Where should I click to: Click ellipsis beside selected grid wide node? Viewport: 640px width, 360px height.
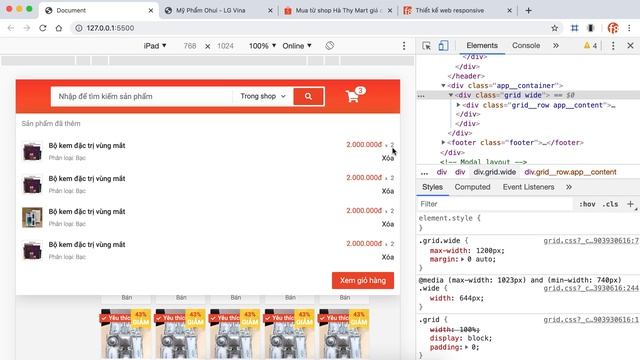click(421, 96)
